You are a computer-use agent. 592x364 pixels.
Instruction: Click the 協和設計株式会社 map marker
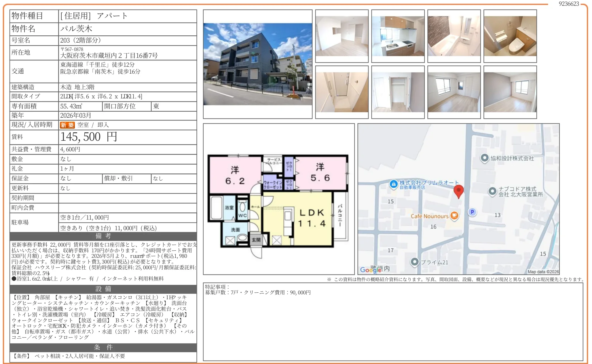click(485, 158)
